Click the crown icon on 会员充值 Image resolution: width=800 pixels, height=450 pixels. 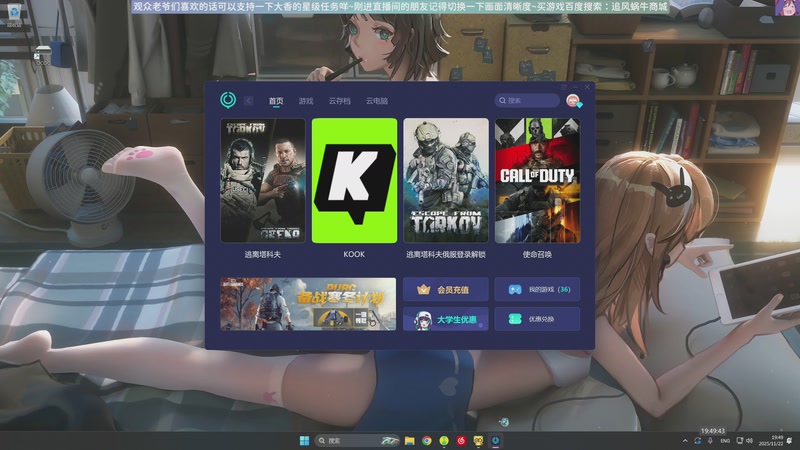(423, 289)
